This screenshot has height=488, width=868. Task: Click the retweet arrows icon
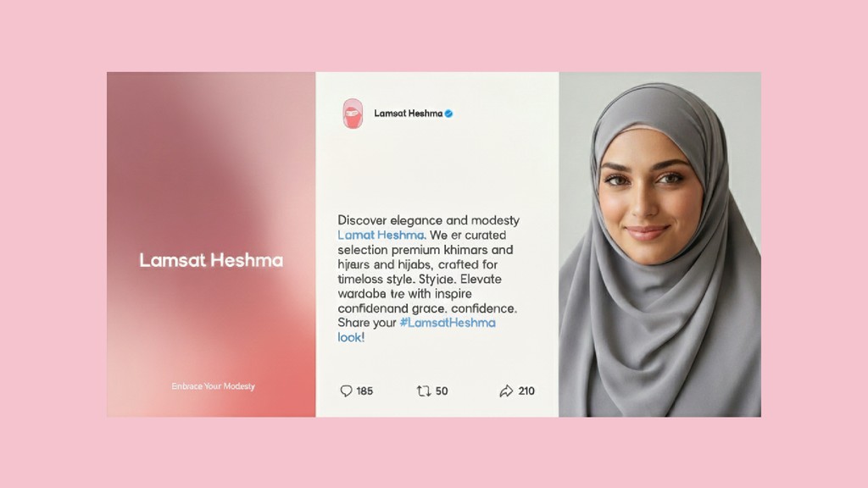424,391
